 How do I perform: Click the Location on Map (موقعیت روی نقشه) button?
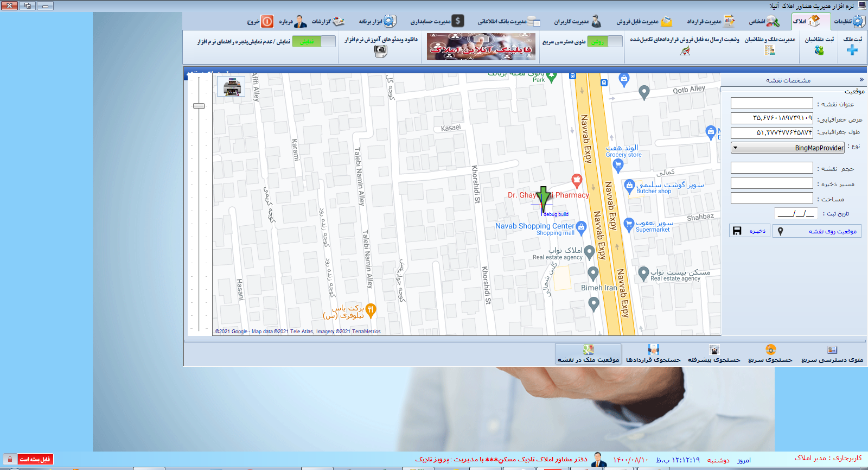(816, 231)
